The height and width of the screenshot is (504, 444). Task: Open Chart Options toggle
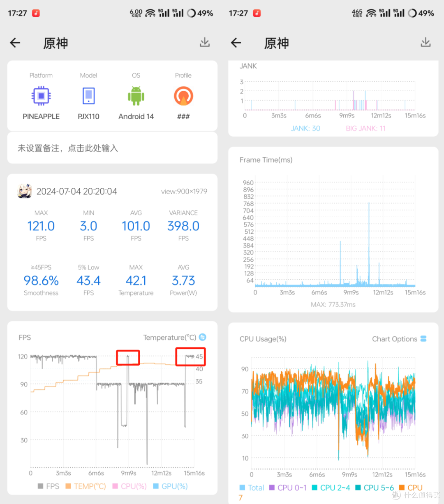(x=423, y=339)
